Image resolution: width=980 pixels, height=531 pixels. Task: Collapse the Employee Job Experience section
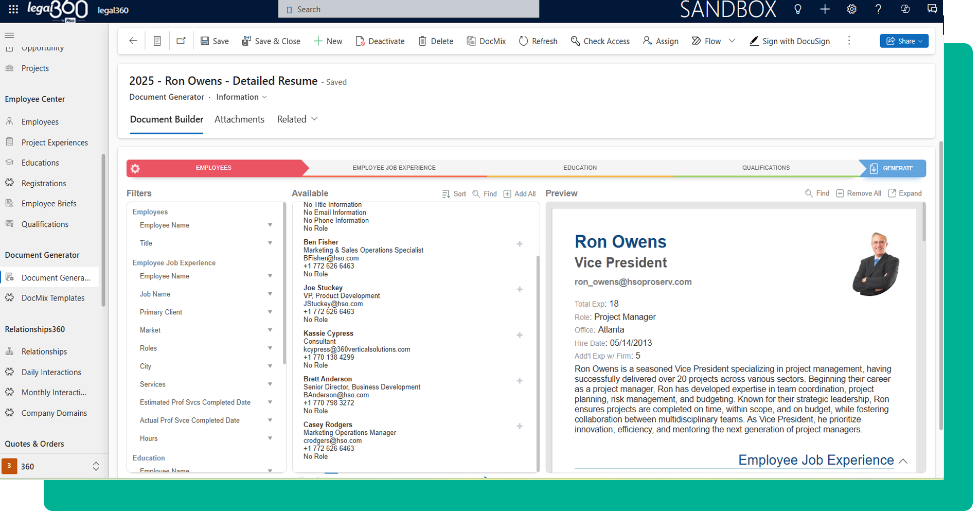coord(903,461)
